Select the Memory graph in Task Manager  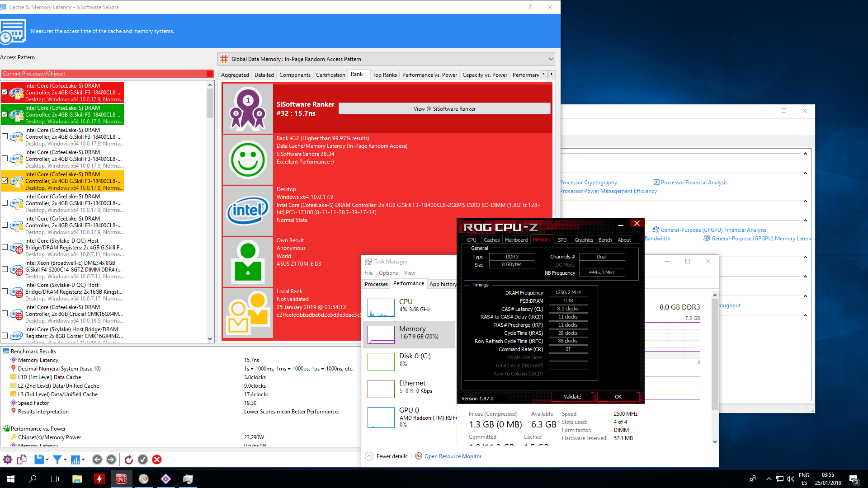click(x=381, y=335)
